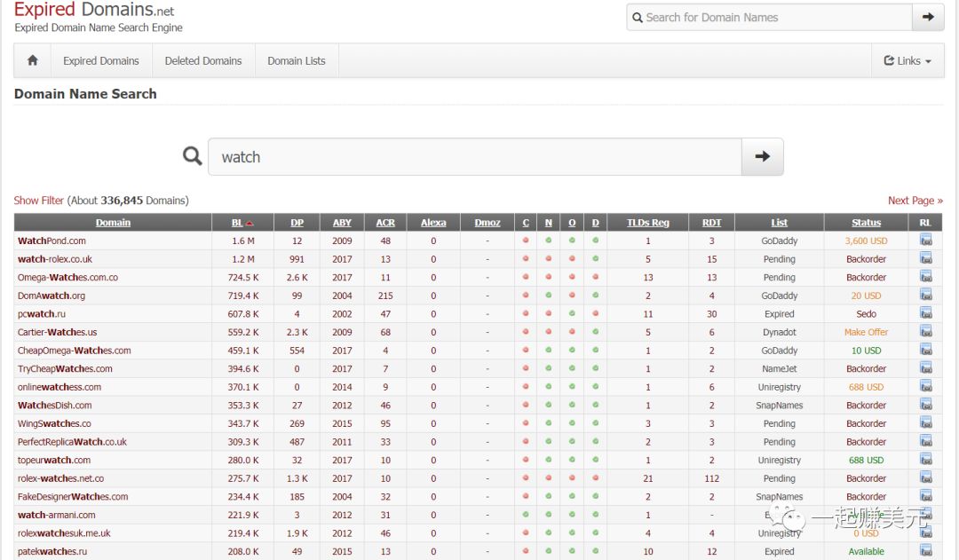Screen dimensions: 959x560
Task: Expand the Show Filter options
Action: (38, 201)
